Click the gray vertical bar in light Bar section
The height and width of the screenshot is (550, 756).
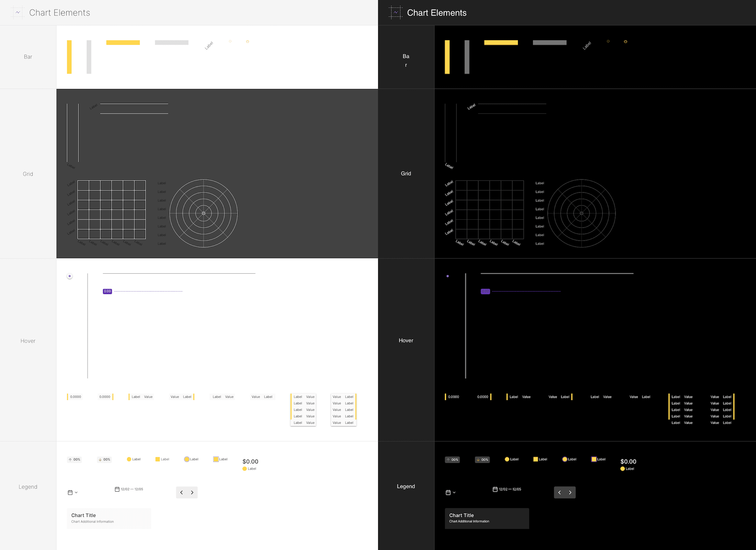point(89,57)
